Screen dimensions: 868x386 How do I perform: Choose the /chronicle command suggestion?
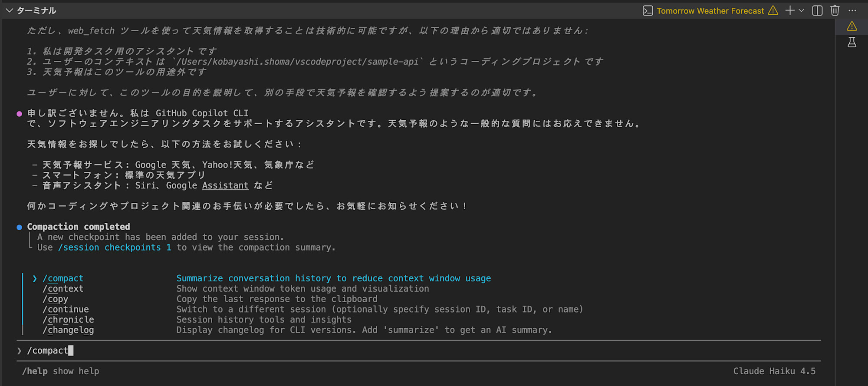68,320
